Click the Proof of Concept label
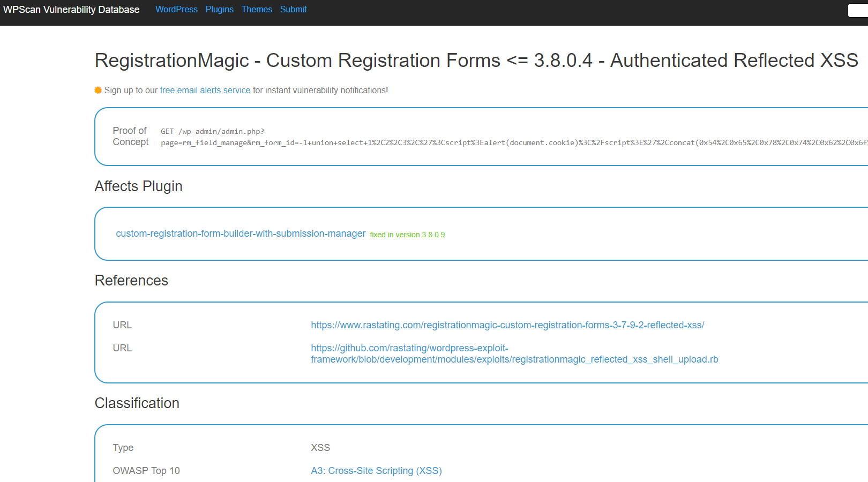This screenshot has width=868, height=482. pyautogui.click(x=130, y=136)
